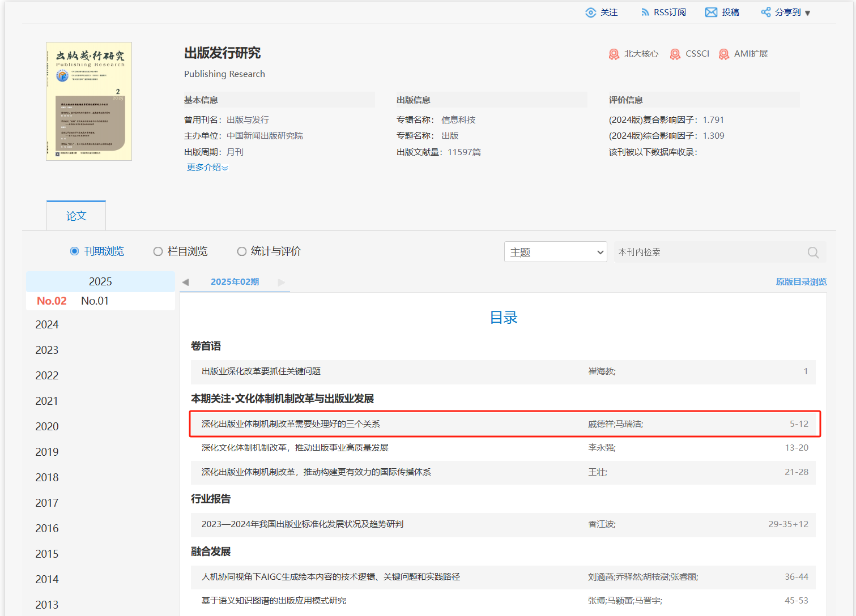Image resolution: width=856 pixels, height=616 pixels.
Task: Select issue No.01 of 2025
Action: pyautogui.click(x=95, y=301)
